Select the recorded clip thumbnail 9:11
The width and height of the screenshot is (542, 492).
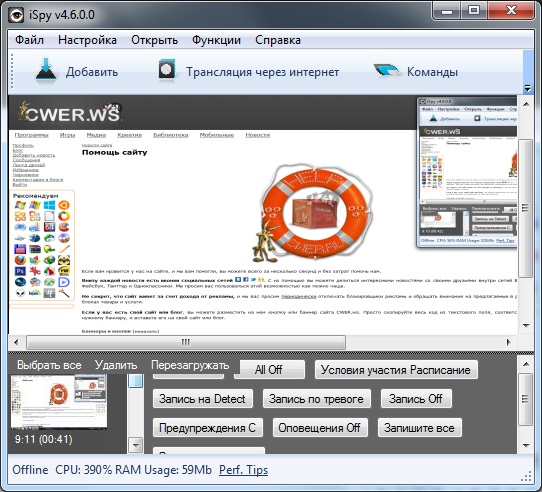[x=59, y=401]
